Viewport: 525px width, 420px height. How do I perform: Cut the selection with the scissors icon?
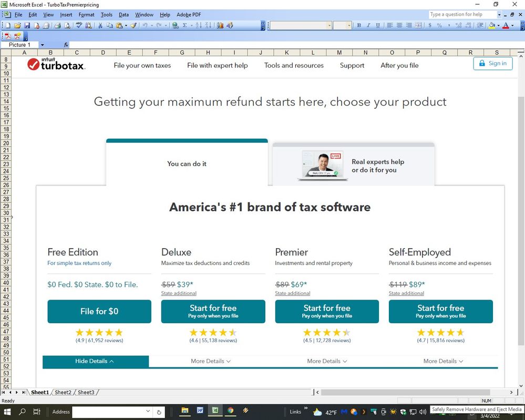pos(100,25)
